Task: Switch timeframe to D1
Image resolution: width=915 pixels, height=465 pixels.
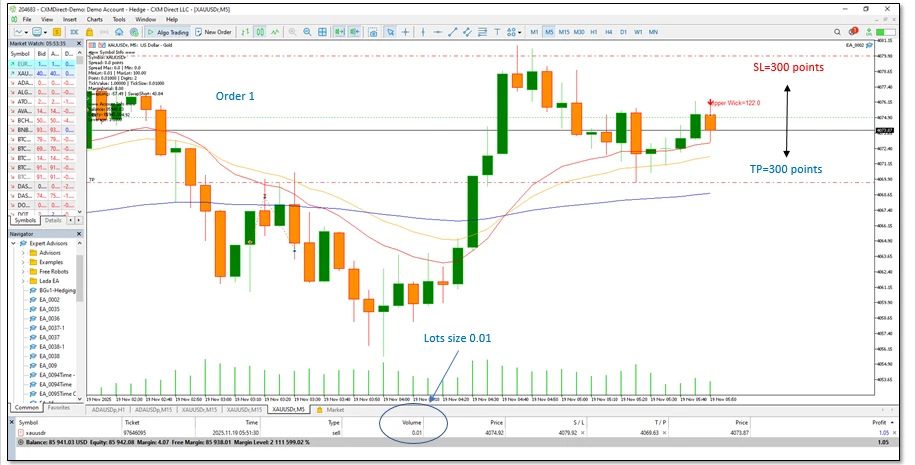Action: coord(623,32)
